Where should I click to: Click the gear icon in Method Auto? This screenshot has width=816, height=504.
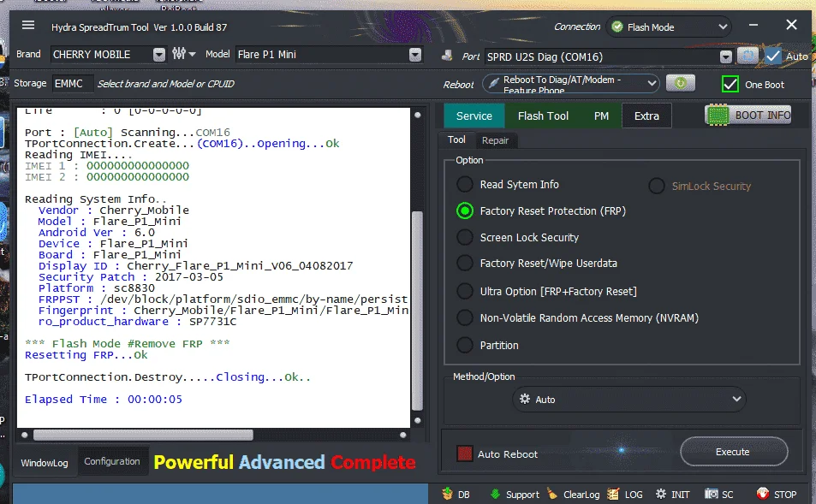click(x=525, y=399)
